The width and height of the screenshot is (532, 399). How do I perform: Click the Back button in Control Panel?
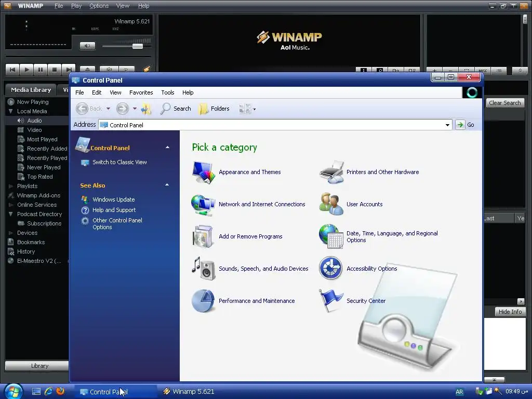point(89,109)
